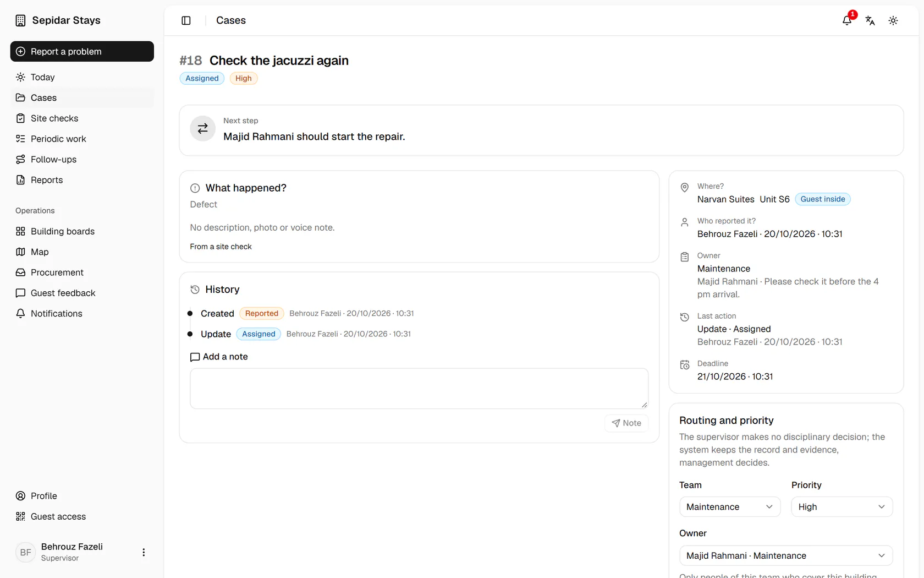The width and height of the screenshot is (924, 578).
Task: Go to Cases in the sidebar
Action: 82,97
